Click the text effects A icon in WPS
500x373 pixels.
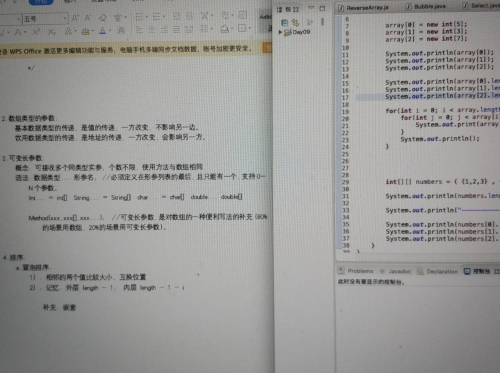(x=69, y=32)
